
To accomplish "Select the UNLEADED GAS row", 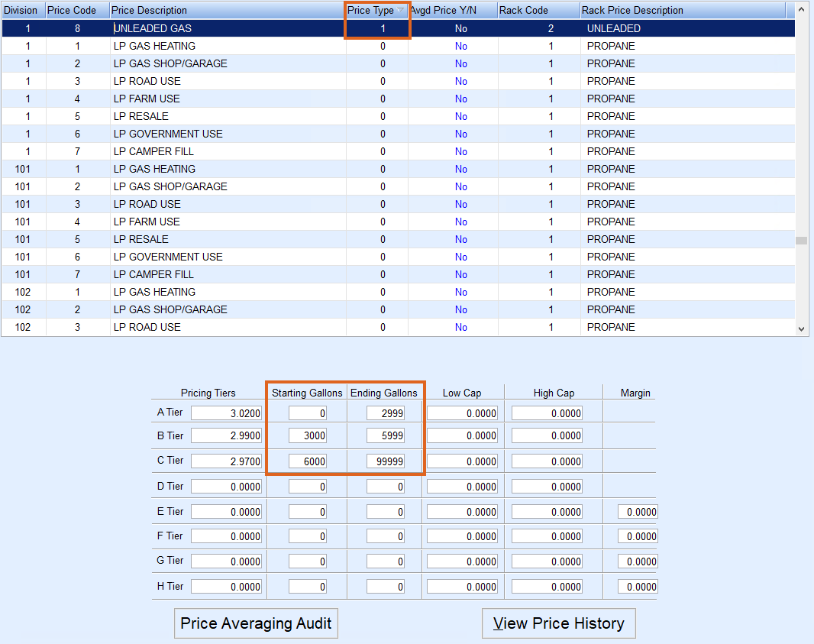I will 398,28.
